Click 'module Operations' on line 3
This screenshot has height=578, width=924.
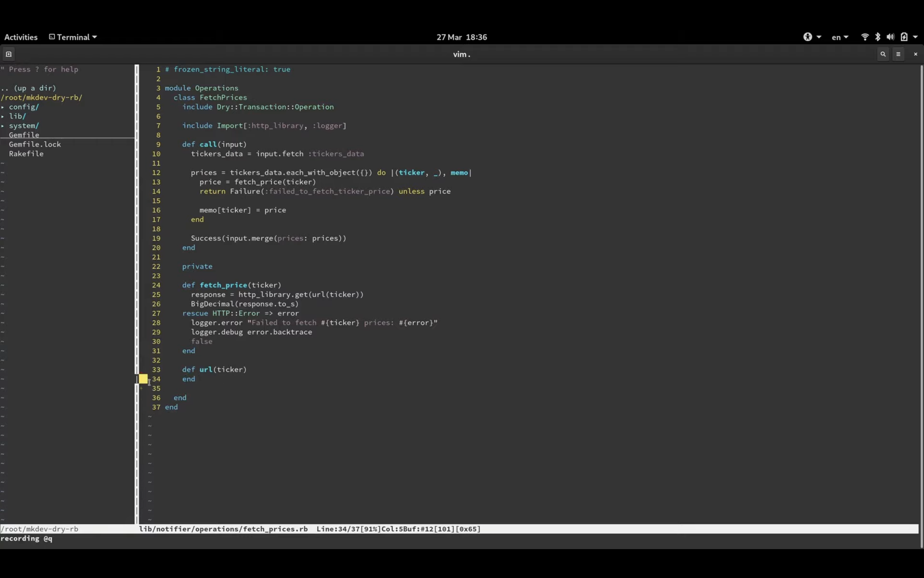(x=201, y=88)
